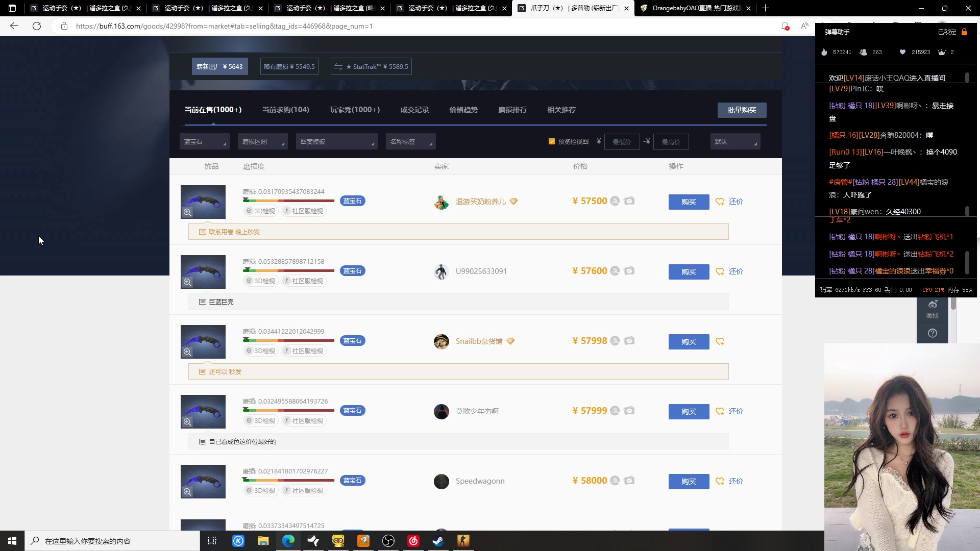Open the Steam icon in the taskbar
The height and width of the screenshot is (551, 980).
click(x=438, y=541)
